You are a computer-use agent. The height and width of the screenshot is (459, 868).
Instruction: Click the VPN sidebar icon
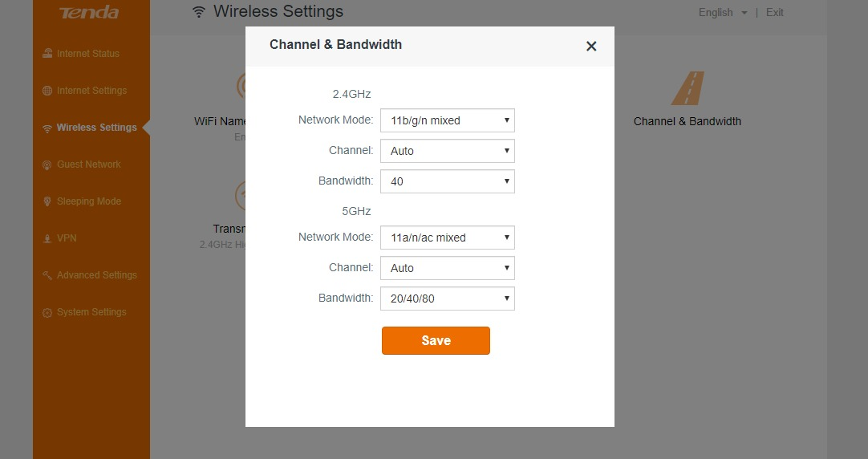(x=47, y=238)
